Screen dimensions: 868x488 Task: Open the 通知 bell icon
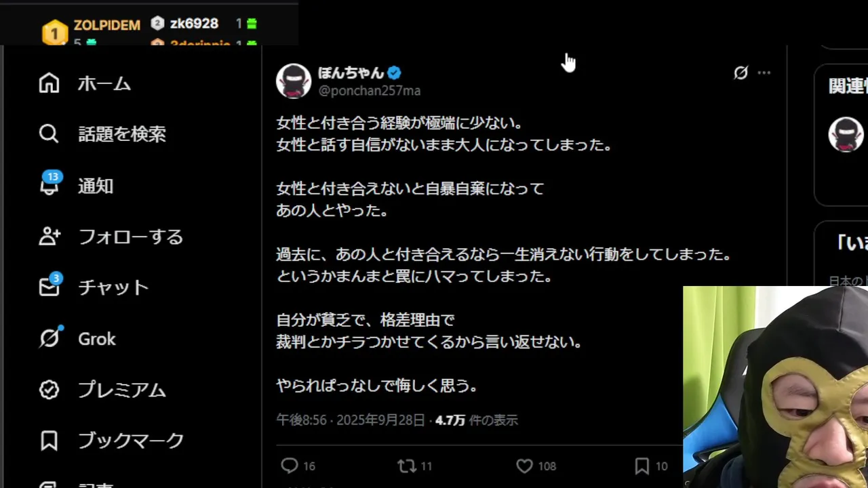click(x=50, y=185)
